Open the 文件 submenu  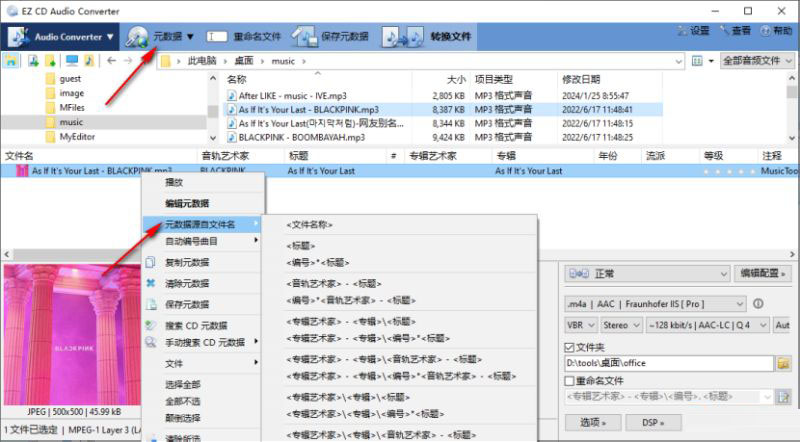tap(203, 363)
